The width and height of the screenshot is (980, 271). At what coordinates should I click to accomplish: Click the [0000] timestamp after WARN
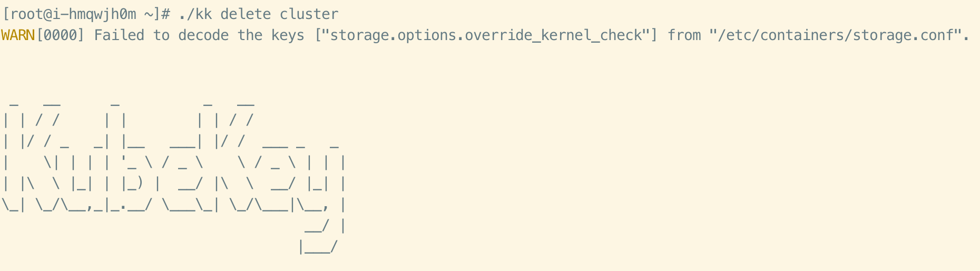pyautogui.click(x=60, y=35)
